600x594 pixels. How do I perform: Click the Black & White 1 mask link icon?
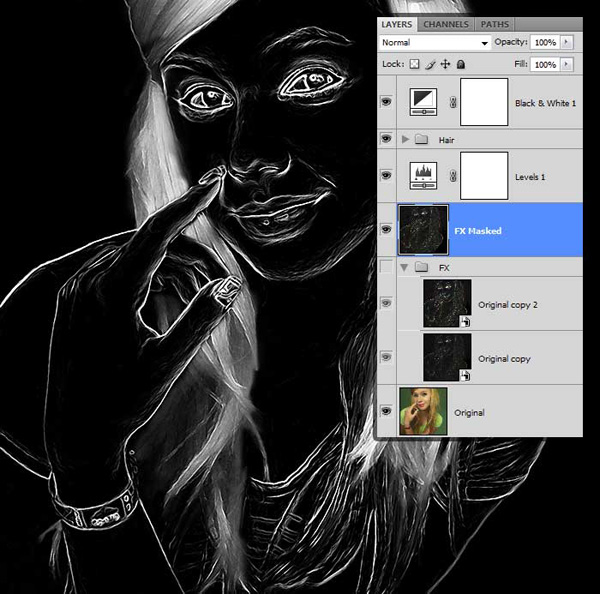(452, 103)
